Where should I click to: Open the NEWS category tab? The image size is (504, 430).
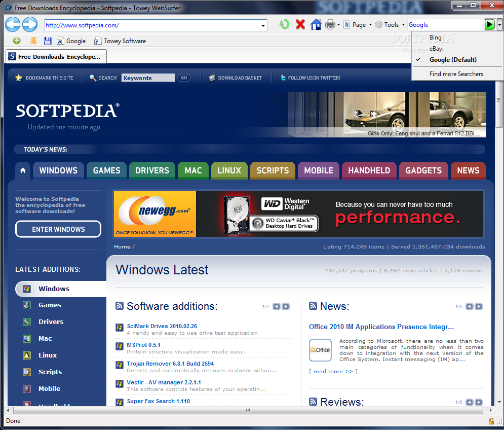click(x=468, y=170)
